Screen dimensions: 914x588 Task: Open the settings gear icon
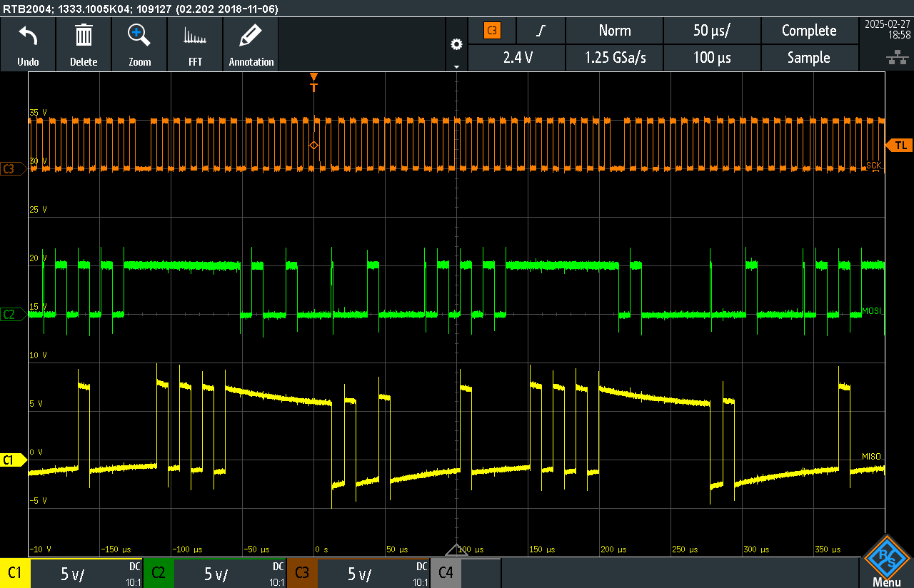(x=456, y=44)
